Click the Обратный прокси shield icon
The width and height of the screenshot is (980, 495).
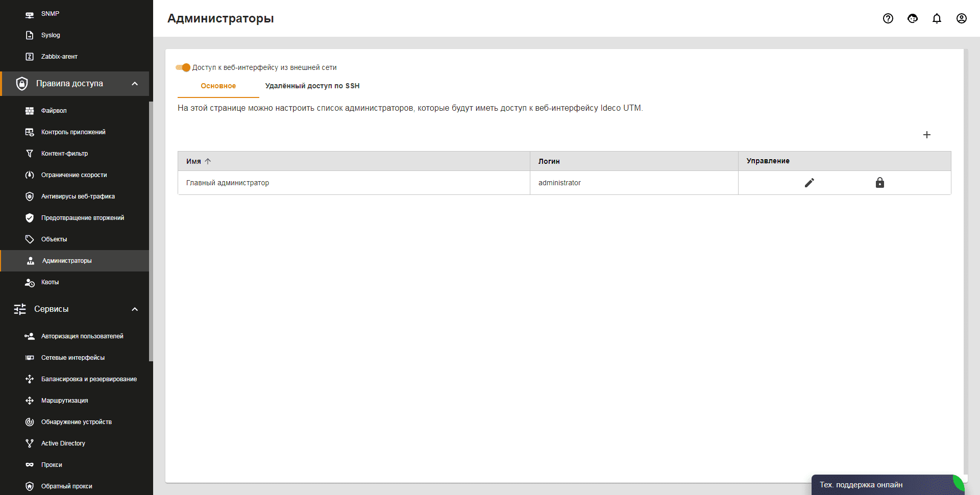point(30,486)
